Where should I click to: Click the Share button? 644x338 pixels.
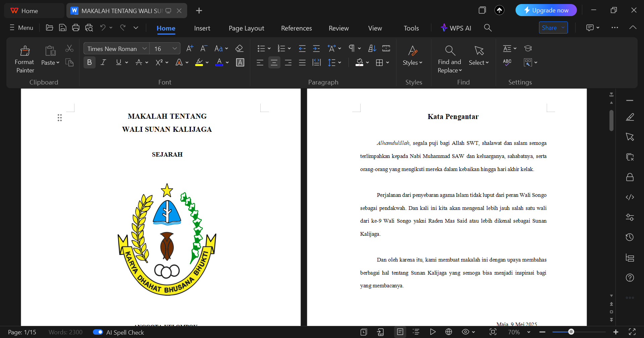(x=553, y=27)
